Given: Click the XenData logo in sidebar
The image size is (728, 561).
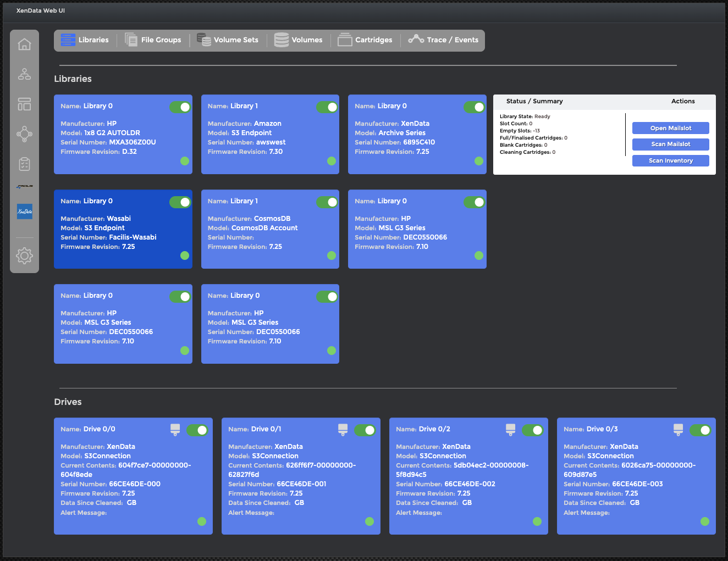Looking at the screenshot, I should 24,212.
